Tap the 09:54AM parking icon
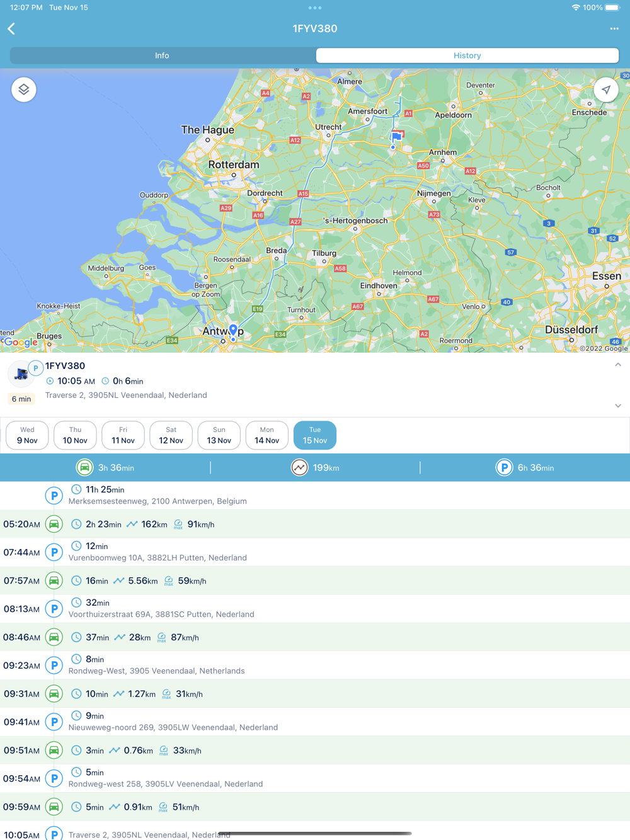The width and height of the screenshot is (630, 840). tap(54, 779)
